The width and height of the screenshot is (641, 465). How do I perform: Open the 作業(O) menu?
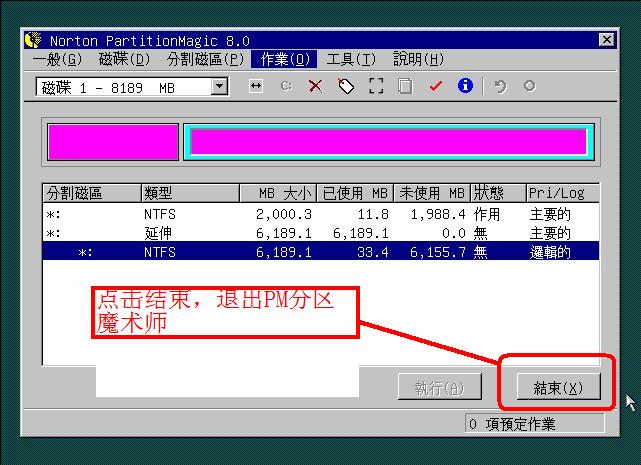tap(284, 60)
